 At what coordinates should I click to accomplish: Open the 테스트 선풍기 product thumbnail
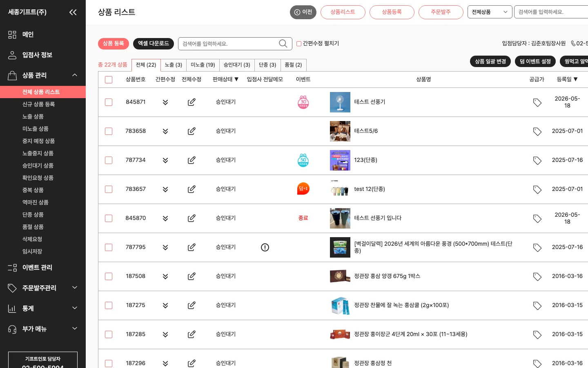click(340, 102)
